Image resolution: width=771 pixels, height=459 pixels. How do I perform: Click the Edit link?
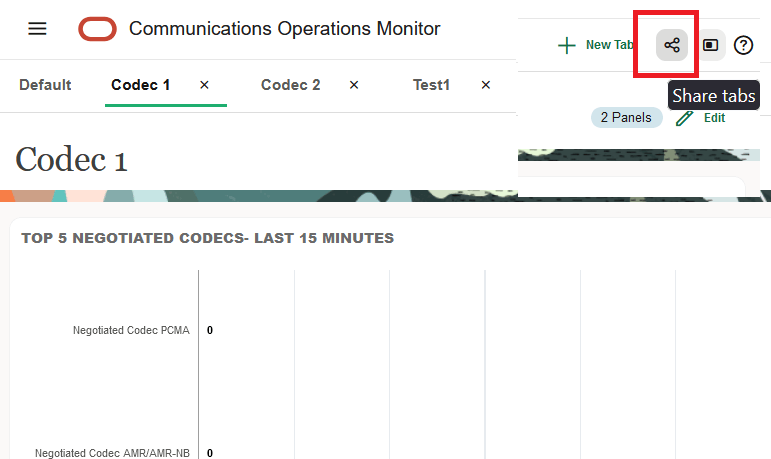tap(714, 118)
